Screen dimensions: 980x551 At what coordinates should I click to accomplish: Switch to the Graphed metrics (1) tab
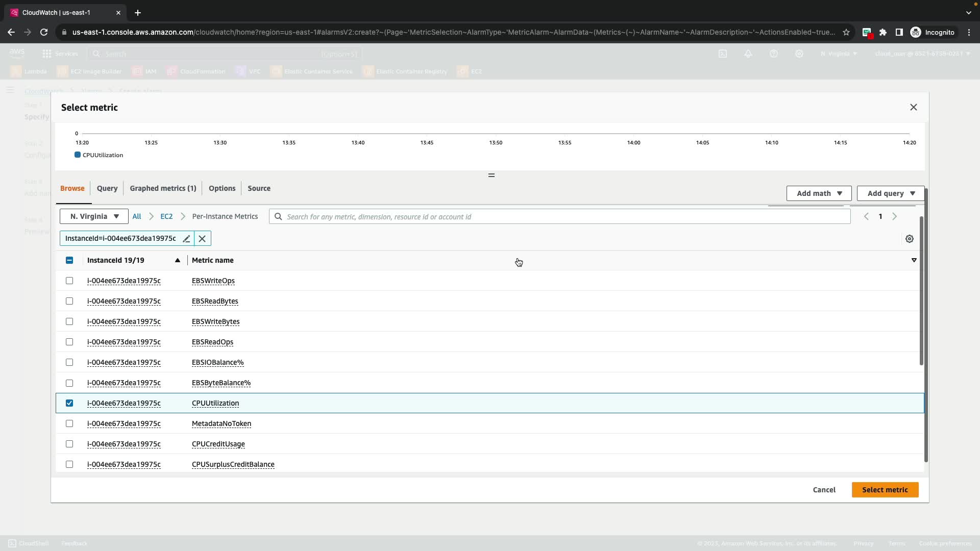(x=163, y=188)
